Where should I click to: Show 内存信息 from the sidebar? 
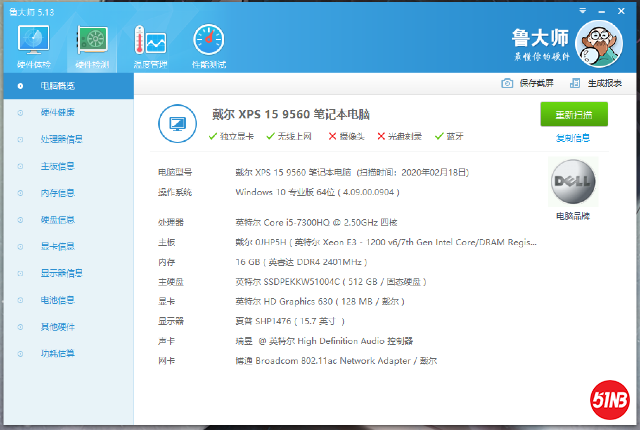pyautogui.click(x=57, y=193)
